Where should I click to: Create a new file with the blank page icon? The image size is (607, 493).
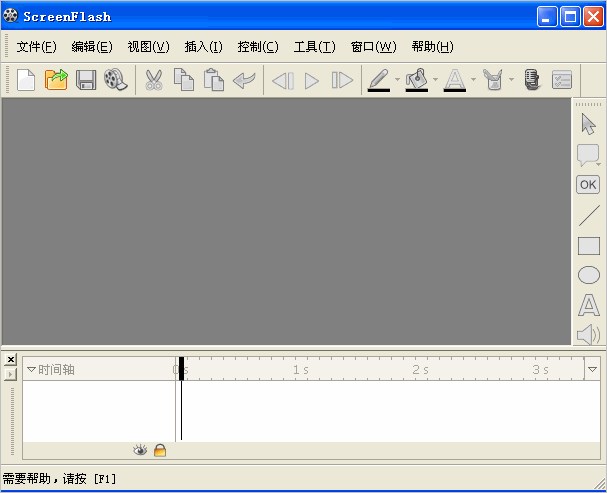[x=26, y=80]
